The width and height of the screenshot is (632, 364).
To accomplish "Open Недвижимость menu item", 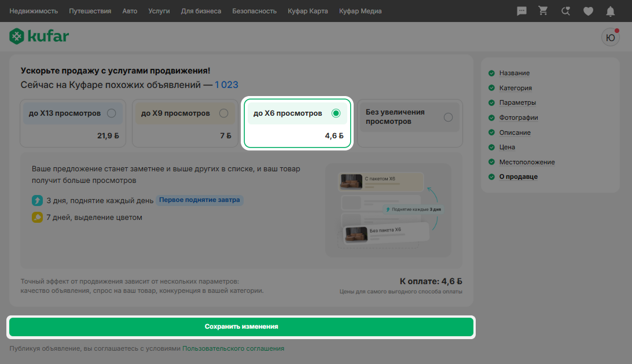I will [34, 11].
